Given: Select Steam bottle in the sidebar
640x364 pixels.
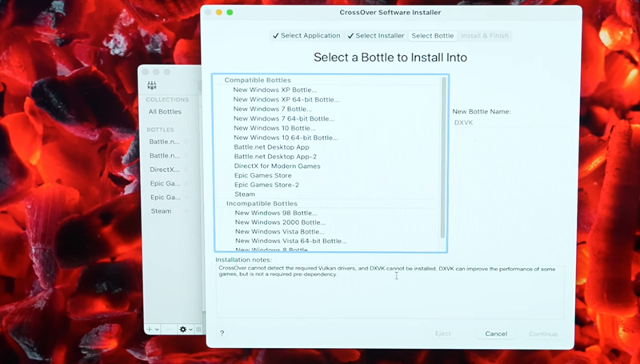Looking at the screenshot, I should 161,211.
